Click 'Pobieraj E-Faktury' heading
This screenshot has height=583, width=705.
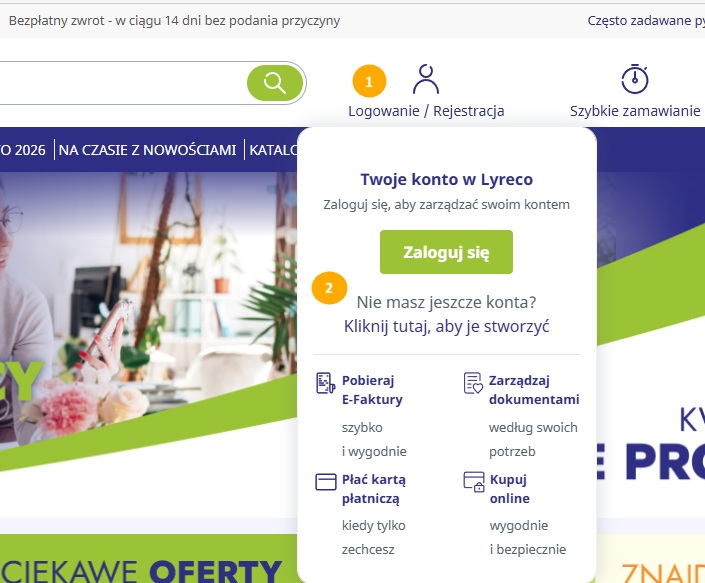372,390
